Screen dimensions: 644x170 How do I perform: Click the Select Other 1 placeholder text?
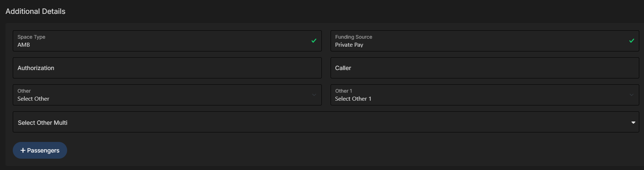pos(353,98)
